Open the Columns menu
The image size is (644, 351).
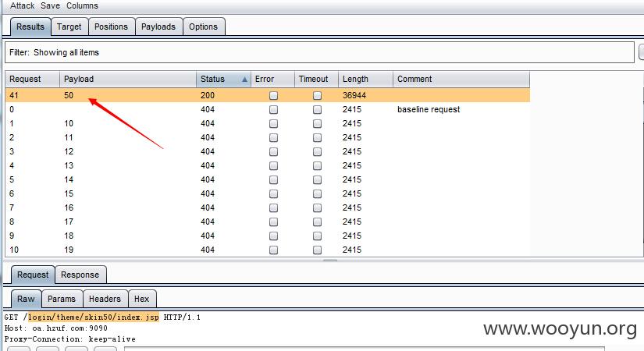tap(82, 5)
